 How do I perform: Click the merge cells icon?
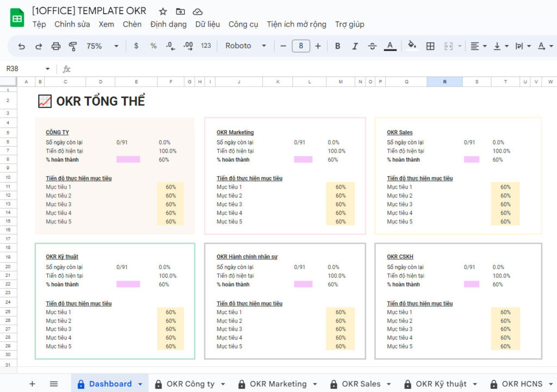449,46
